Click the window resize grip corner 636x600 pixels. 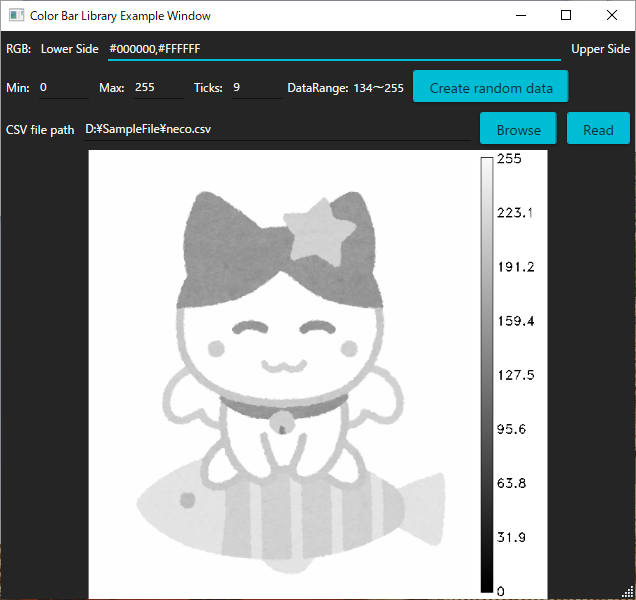tap(628, 593)
